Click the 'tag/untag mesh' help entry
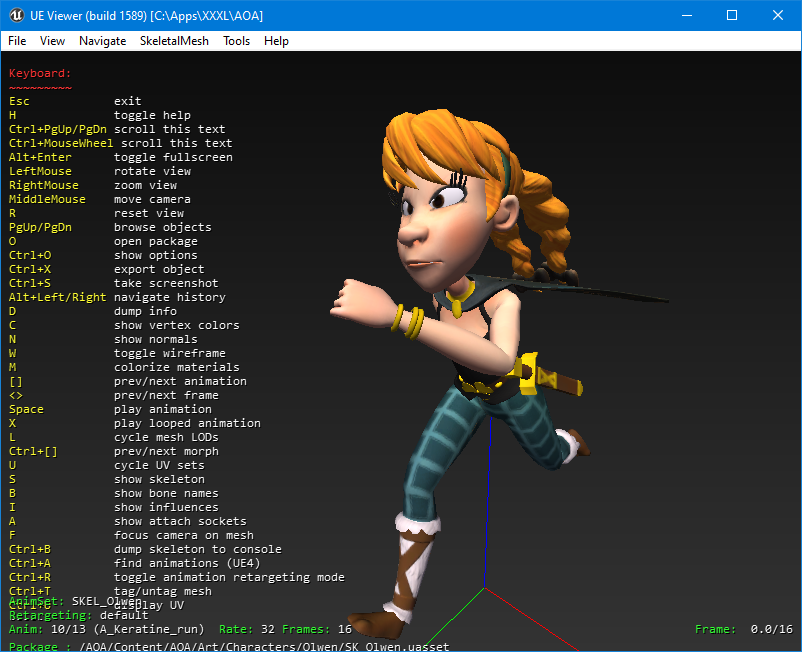 point(163,591)
